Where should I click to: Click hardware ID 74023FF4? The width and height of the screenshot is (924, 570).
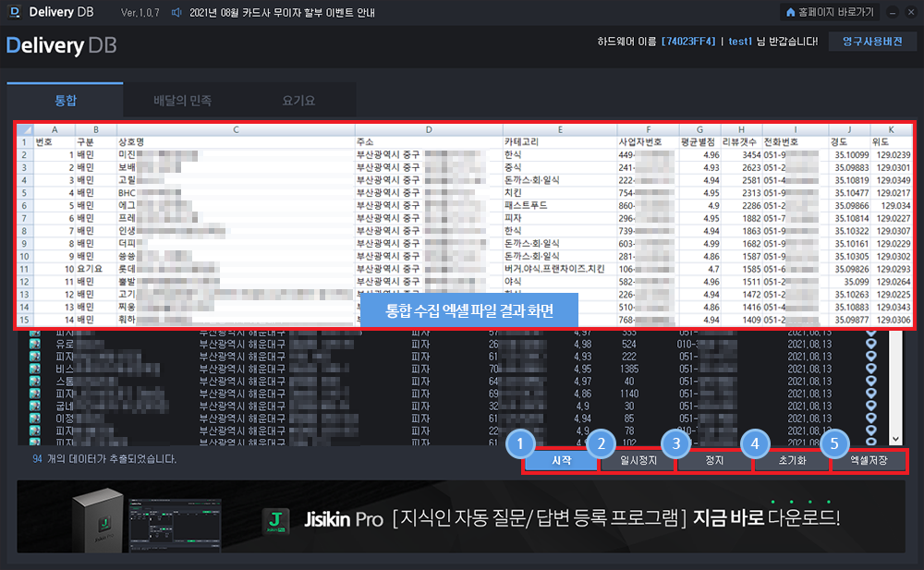pyautogui.click(x=688, y=42)
